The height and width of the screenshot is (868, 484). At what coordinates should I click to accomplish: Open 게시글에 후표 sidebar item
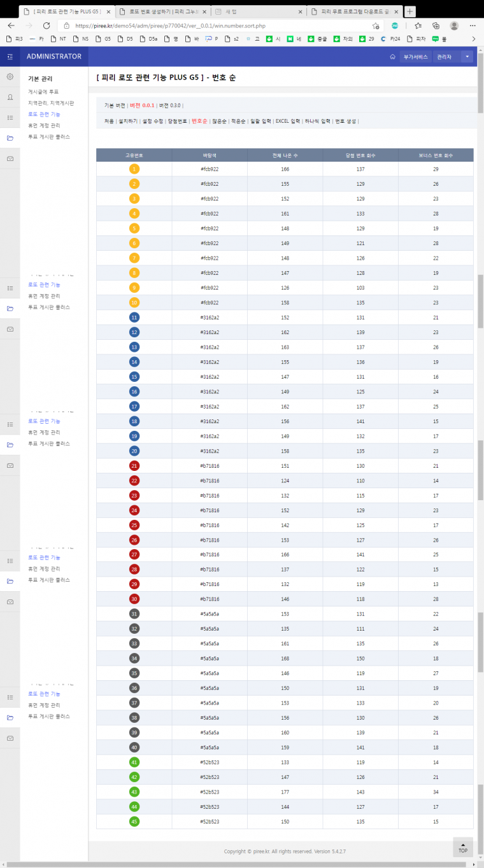point(43,92)
